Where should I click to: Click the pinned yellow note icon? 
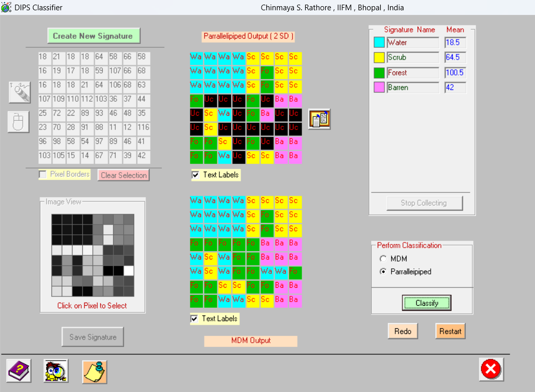click(95, 371)
